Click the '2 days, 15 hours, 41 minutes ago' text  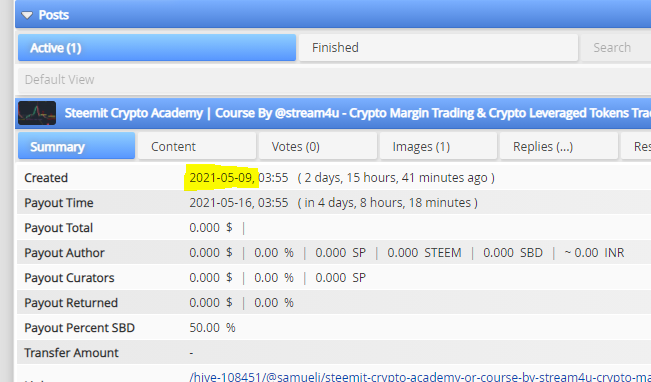tap(396, 178)
